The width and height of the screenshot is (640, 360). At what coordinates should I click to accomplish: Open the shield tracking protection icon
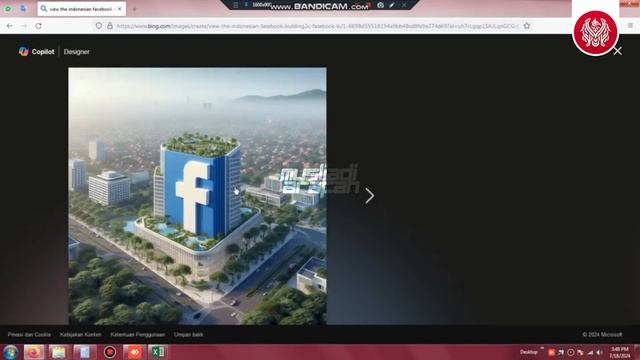tap(98, 26)
